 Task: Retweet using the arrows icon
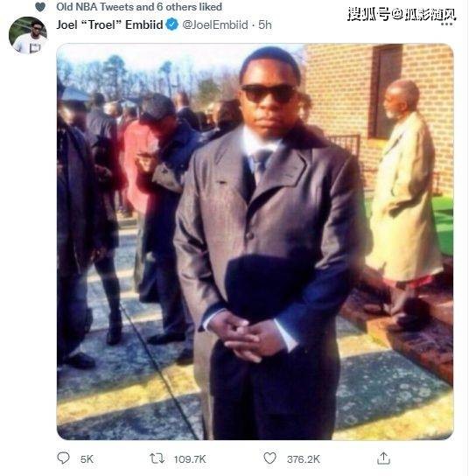coord(157,458)
